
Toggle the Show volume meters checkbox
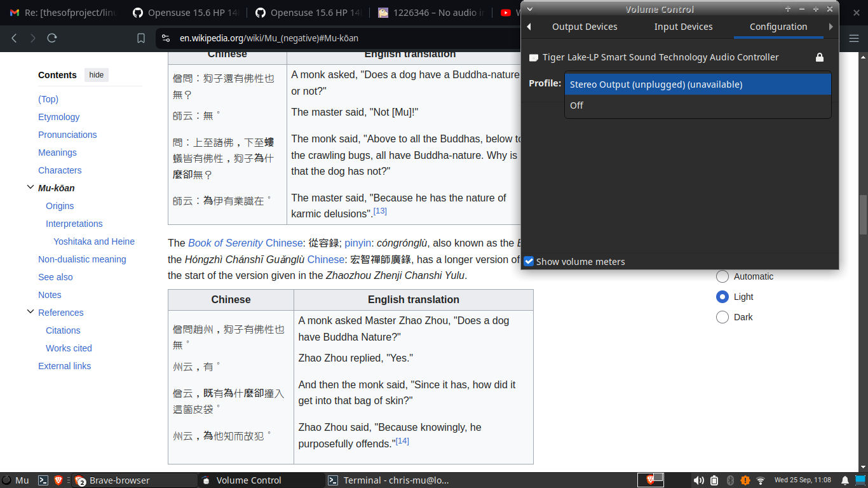(x=529, y=261)
